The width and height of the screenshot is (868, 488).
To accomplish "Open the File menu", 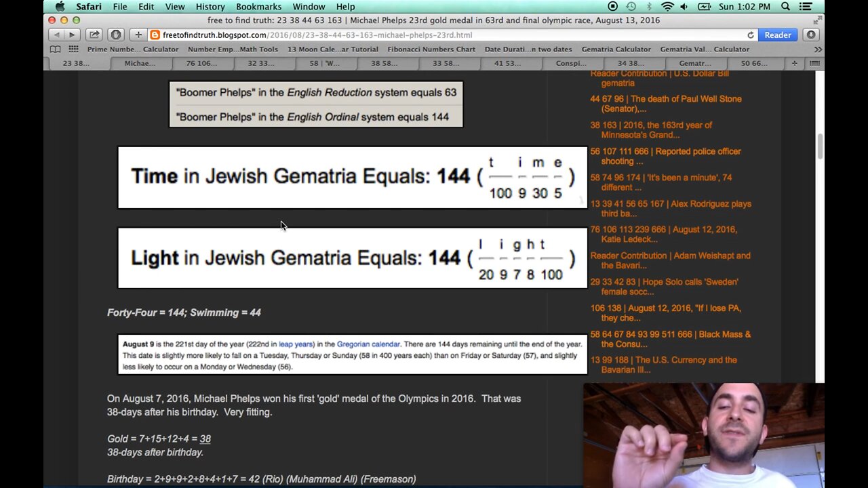I will pos(120,7).
